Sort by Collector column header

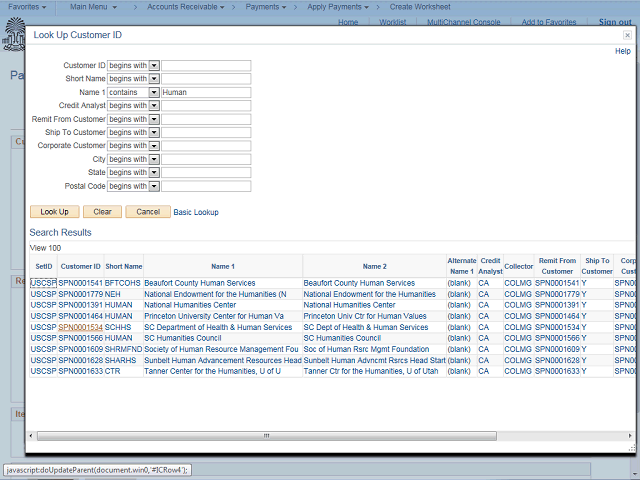pyautogui.click(x=518, y=266)
